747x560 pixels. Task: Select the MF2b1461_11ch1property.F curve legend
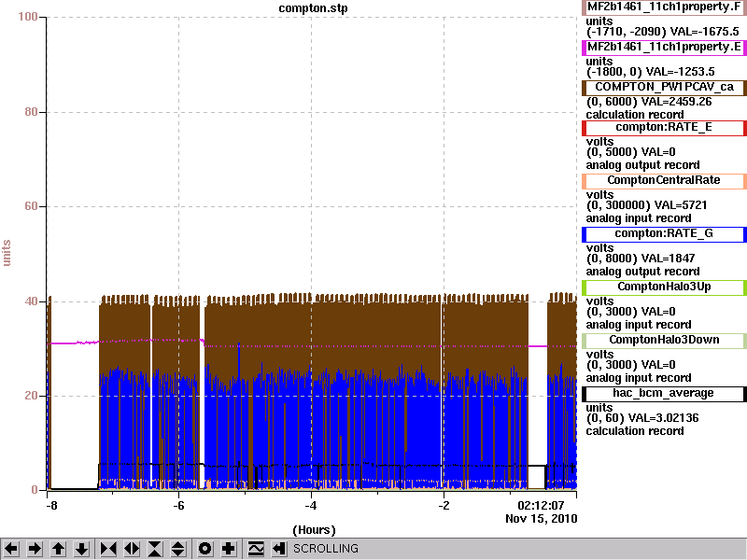(x=664, y=7)
